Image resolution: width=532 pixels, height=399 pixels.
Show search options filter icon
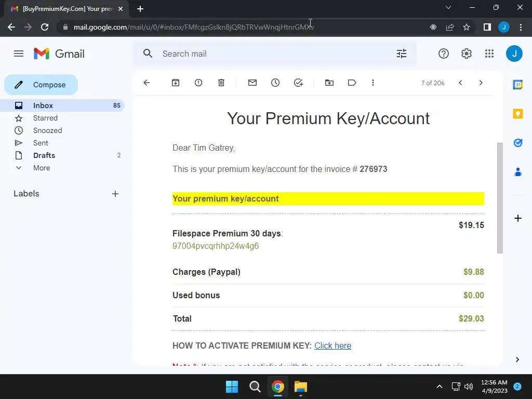coord(402,54)
